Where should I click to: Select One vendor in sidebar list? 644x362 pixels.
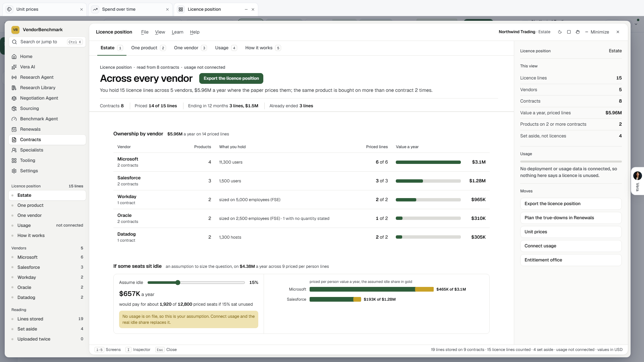coord(47,216)
